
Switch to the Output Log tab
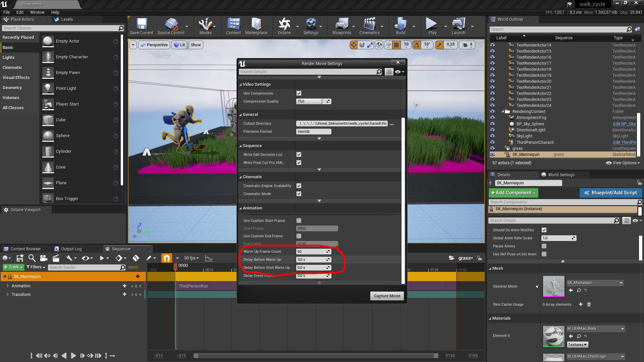[x=71, y=249]
